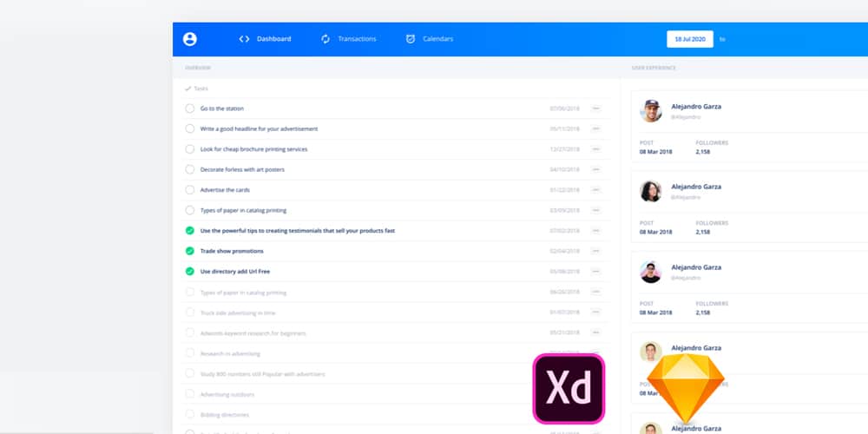868x434 pixels.
Task: Tick the Adwords keyword research checkbox
Action: (x=190, y=332)
